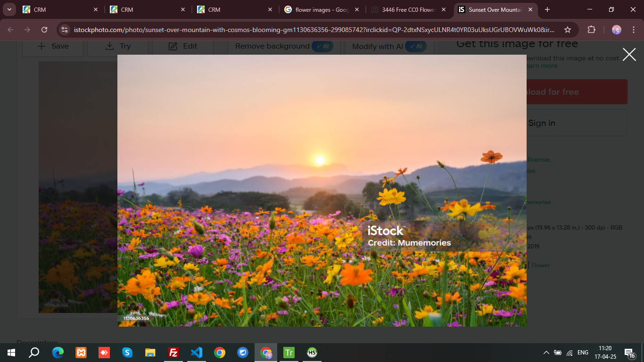Open the notification center with 16 alerts
Screen dimensions: 644x362
pos(629,353)
